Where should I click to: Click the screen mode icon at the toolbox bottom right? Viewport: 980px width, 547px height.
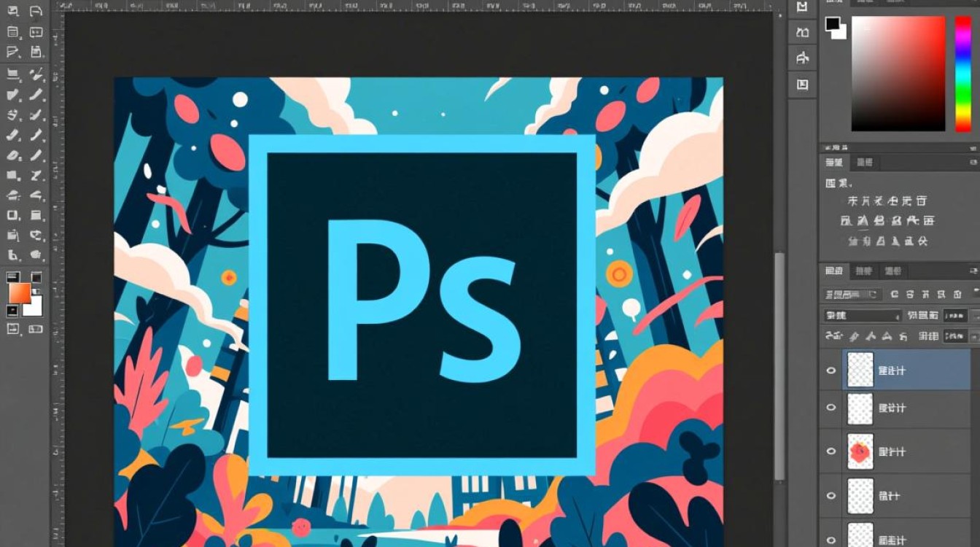point(36,329)
